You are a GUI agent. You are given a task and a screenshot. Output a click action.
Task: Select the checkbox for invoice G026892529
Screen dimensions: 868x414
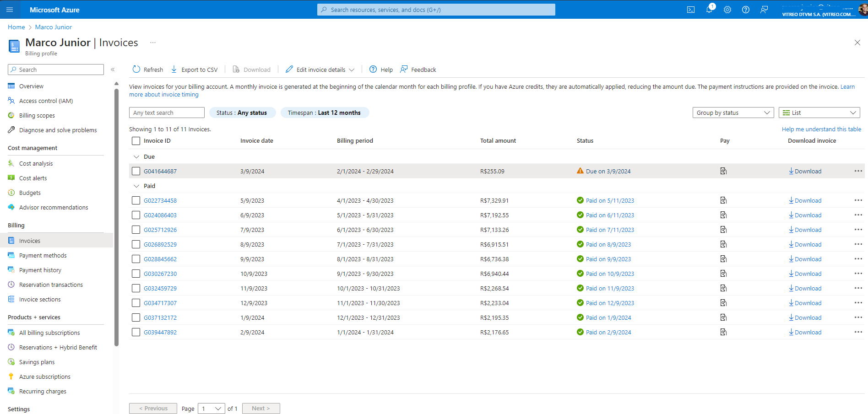136,244
